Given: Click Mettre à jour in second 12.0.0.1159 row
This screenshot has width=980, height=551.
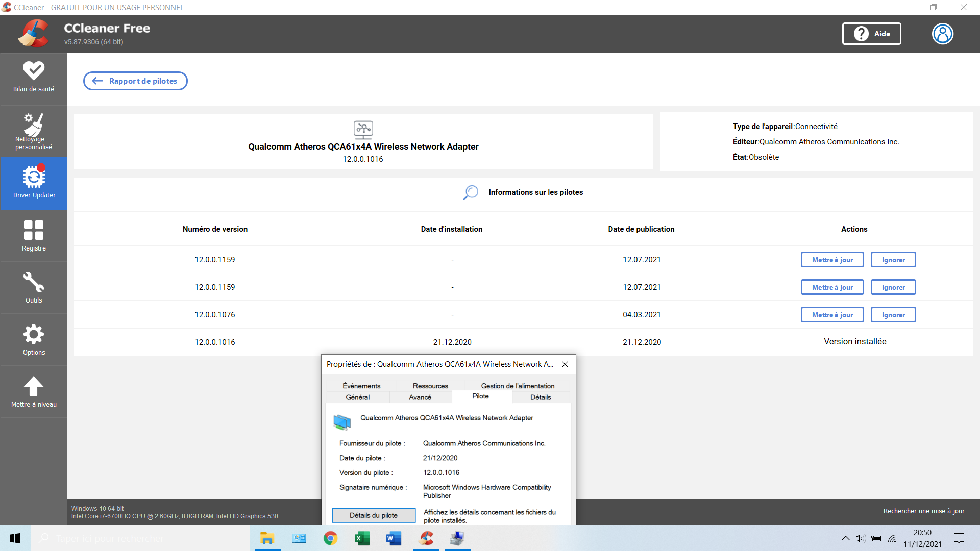Looking at the screenshot, I should pos(832,287).
